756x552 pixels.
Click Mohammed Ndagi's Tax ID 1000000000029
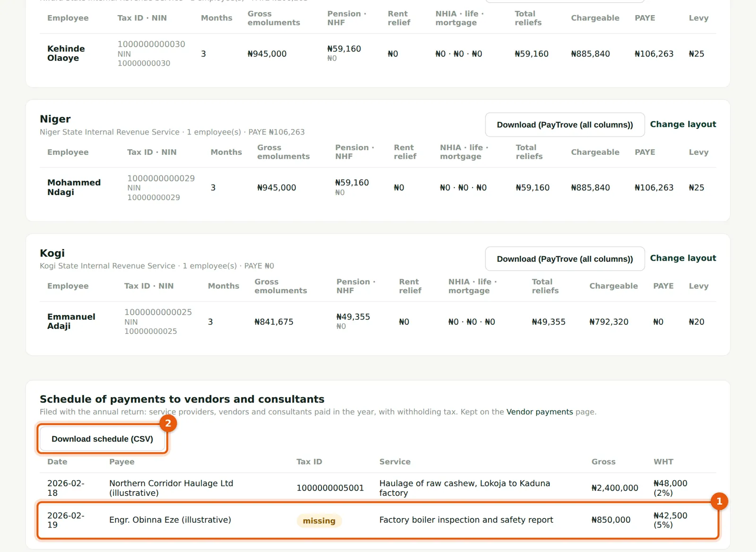(161, 178)
